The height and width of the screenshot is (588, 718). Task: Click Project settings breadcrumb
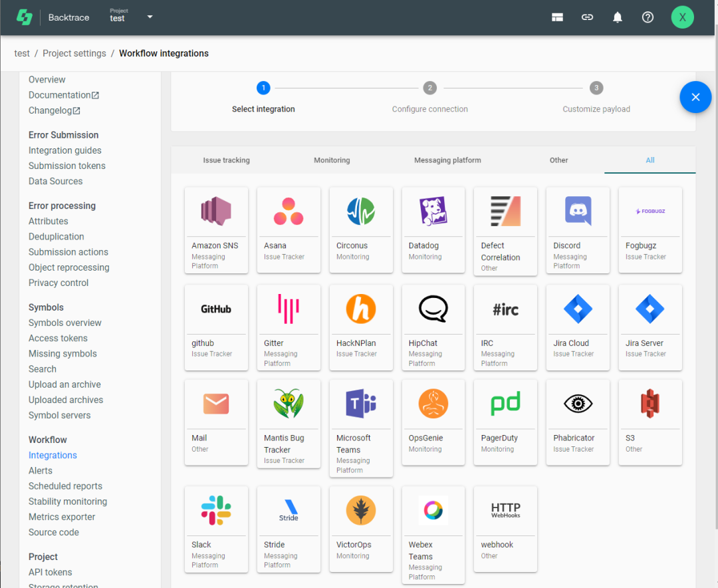tap(74, 53)
